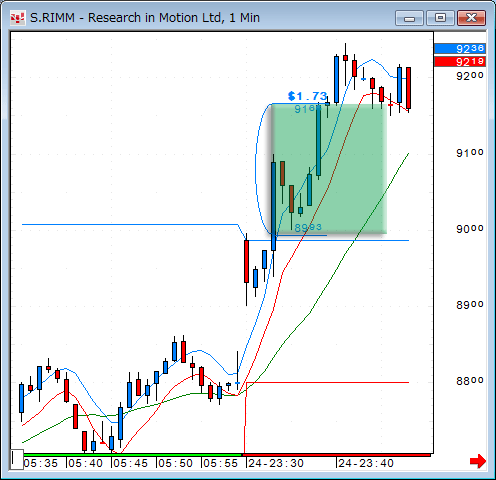Maximize the S.RIMM chart window

(440, 18)
